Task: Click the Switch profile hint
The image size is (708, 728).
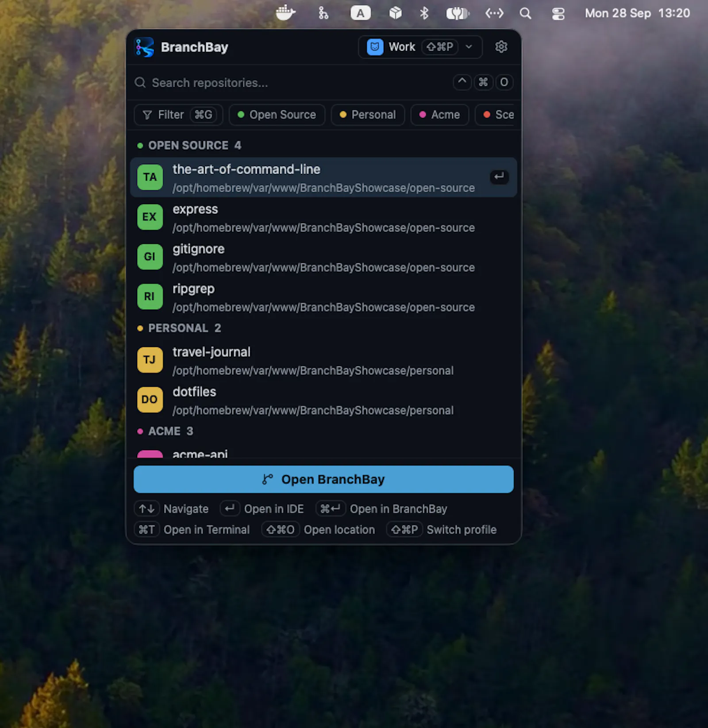Action: tap(442, 530)
